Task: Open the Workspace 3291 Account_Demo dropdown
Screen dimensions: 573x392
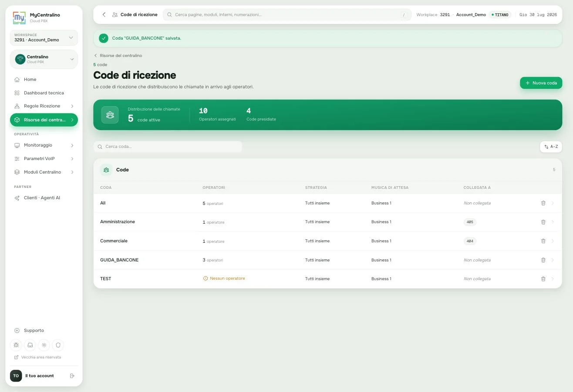Action: pos(44,37)
